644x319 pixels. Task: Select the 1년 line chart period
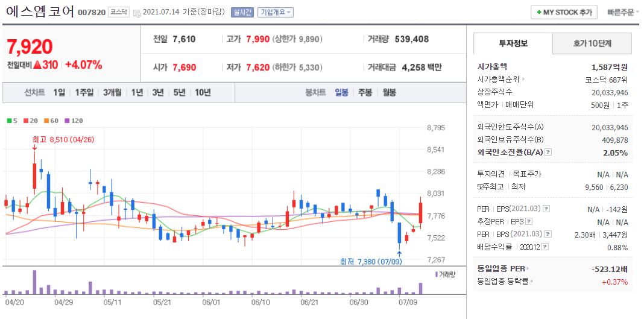click(137, 92)
